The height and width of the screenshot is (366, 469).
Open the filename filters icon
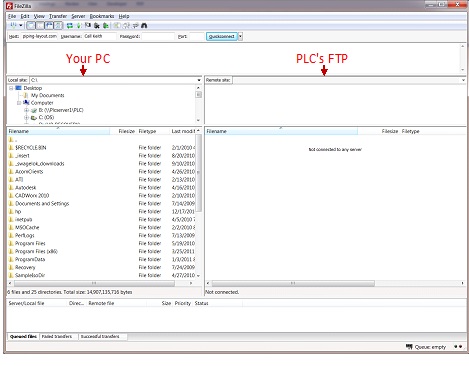pyautogui.click(x=117, y=25)
